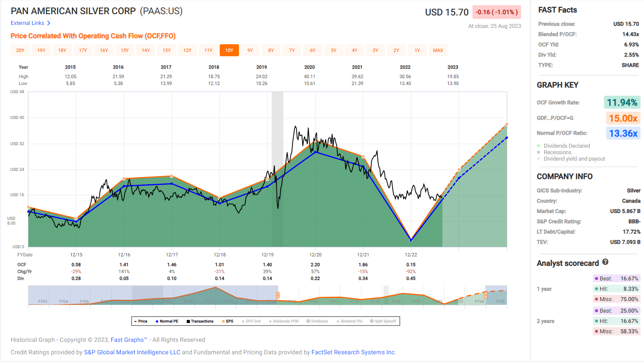644x362 pixels.
Task: Enable Dividend Yld legend series
Action: [x=350, y=321]
